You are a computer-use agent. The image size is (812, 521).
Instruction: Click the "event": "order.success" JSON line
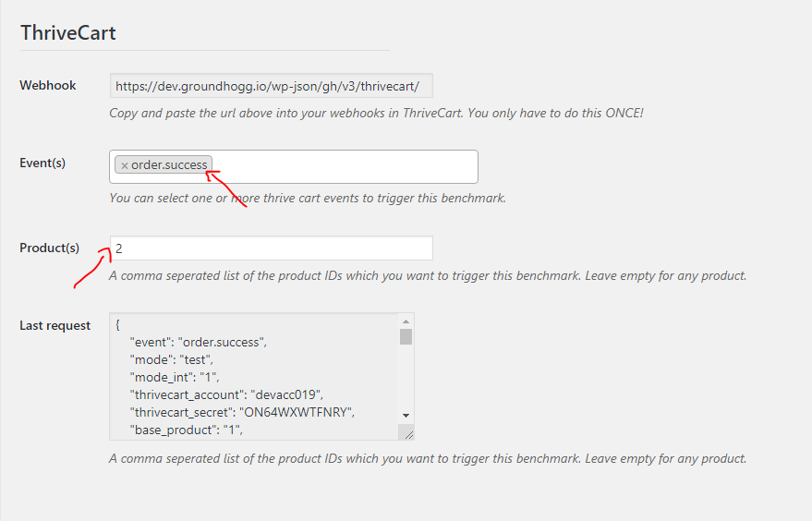[199, 342]
